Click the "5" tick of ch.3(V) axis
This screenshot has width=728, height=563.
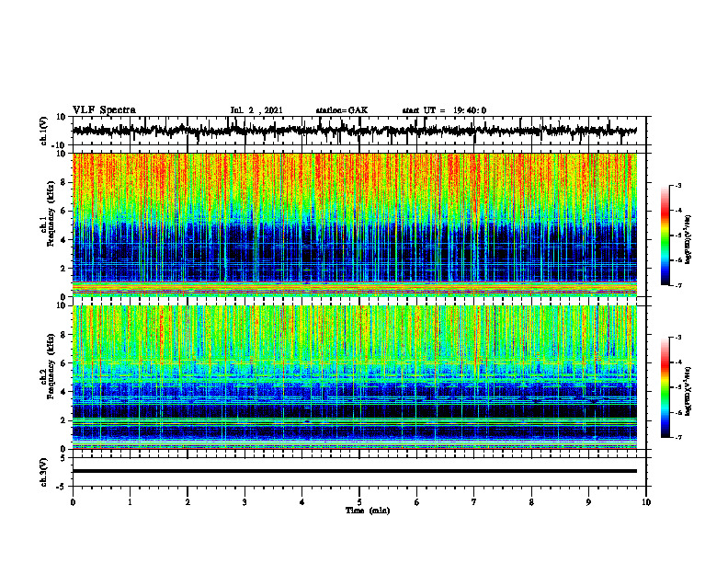click(x=64, y=458)
